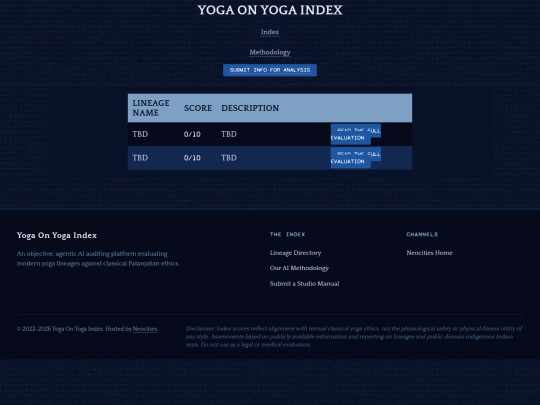Visit Neocities Home footer link
This screenshot has width=540, height=405.
coord(429,253)
